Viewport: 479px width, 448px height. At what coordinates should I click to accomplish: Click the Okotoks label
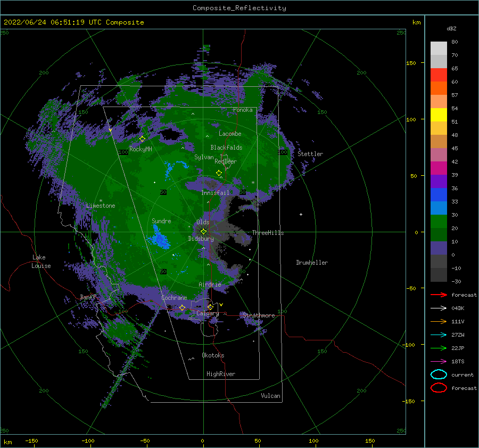213,355
